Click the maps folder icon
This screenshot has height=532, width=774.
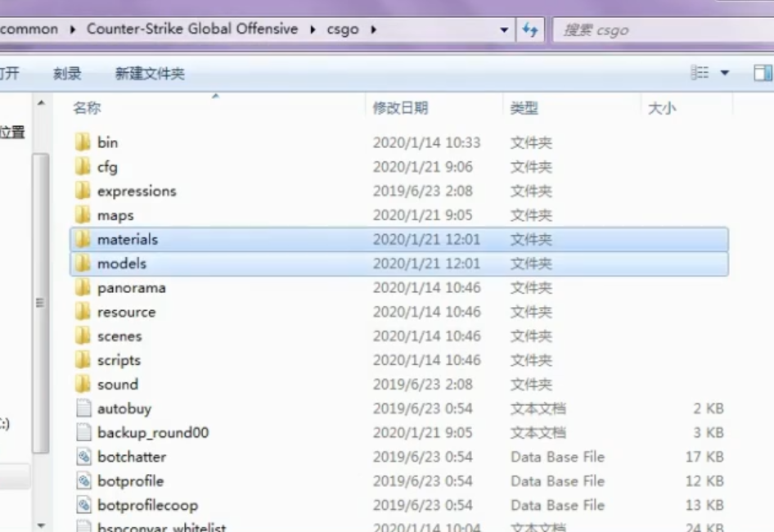83,215
